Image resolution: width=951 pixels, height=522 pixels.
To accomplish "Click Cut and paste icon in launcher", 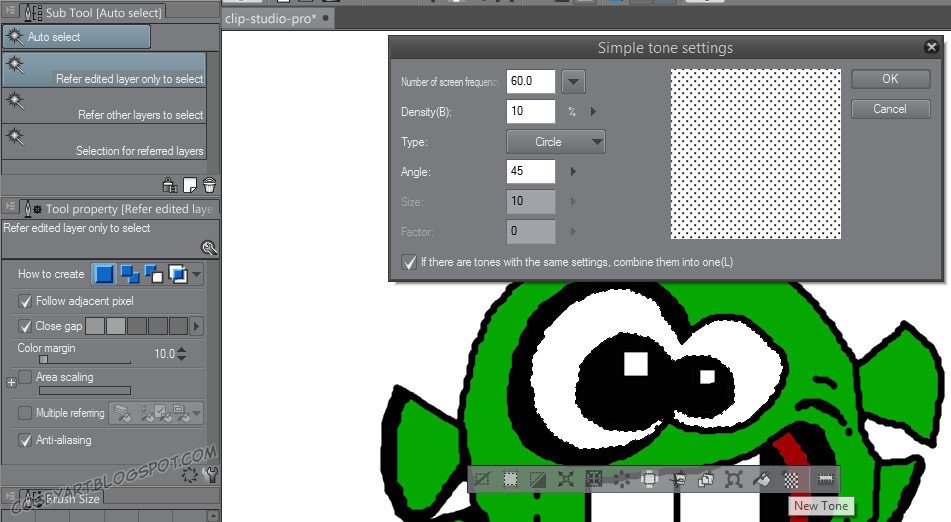I will (x=677, y=480).
